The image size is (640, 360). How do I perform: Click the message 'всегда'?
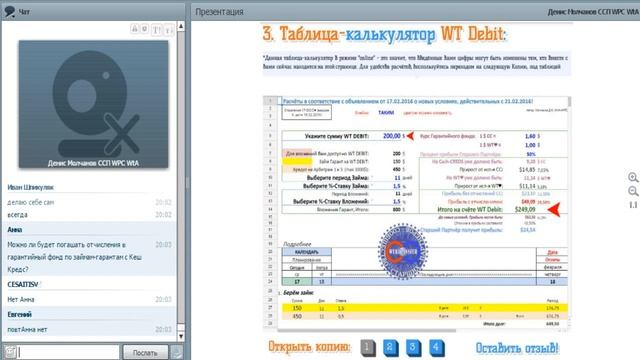[18, 215]
